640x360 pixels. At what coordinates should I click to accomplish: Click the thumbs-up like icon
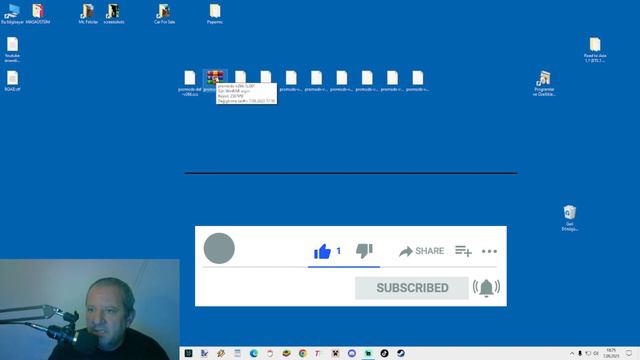click(x=322, y=251)
